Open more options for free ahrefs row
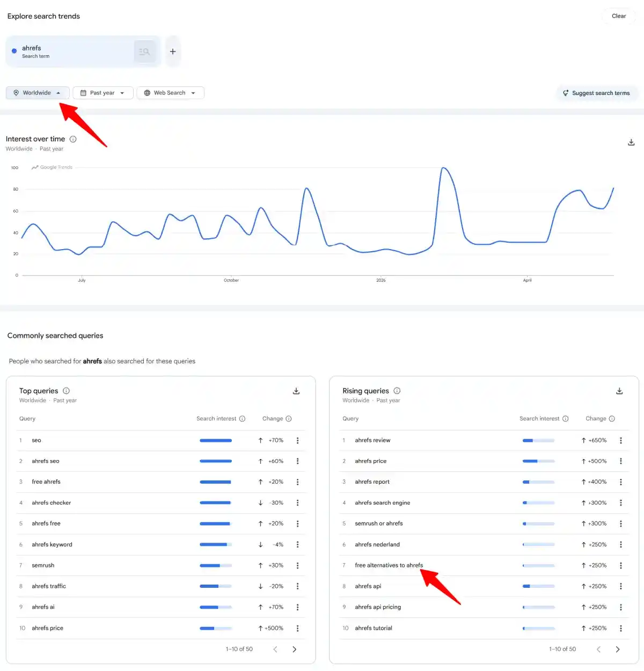Screen dimensions: 644x671 pyautogui.click(x=298, y=482)
